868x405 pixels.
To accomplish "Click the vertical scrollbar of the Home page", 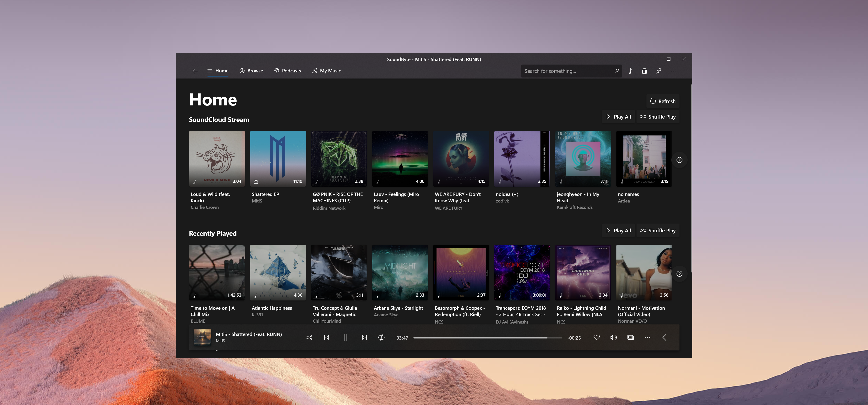I will [691, 179].
